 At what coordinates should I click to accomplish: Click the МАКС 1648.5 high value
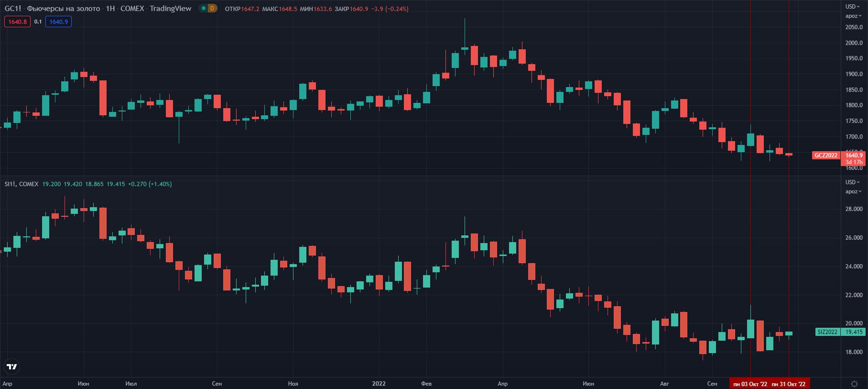(279, 9)
